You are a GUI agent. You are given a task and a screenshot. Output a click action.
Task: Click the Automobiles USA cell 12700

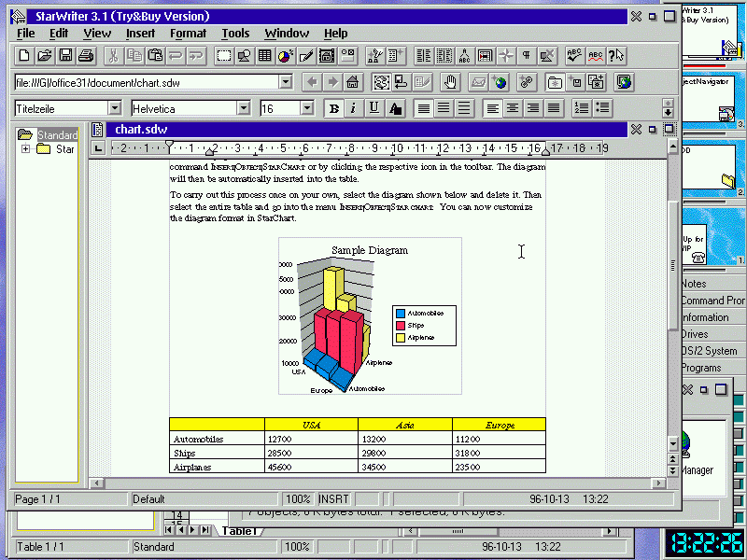311,439
